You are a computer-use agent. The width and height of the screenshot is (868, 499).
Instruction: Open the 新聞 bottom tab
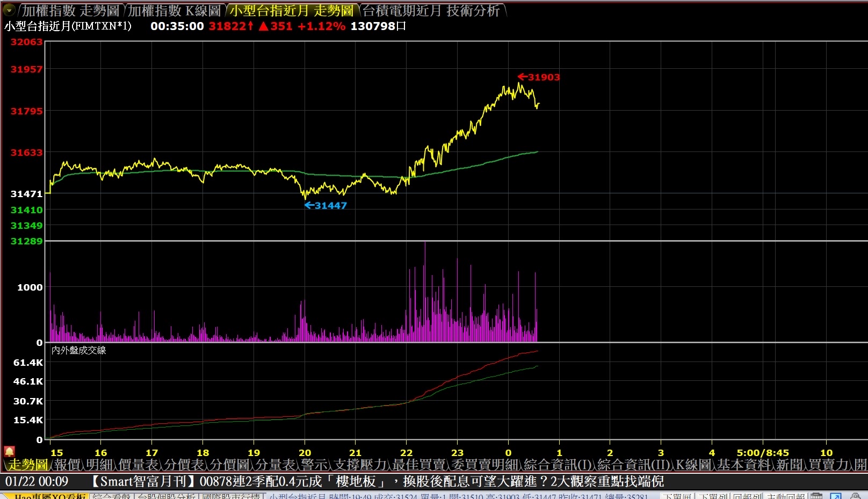(790, 465)
